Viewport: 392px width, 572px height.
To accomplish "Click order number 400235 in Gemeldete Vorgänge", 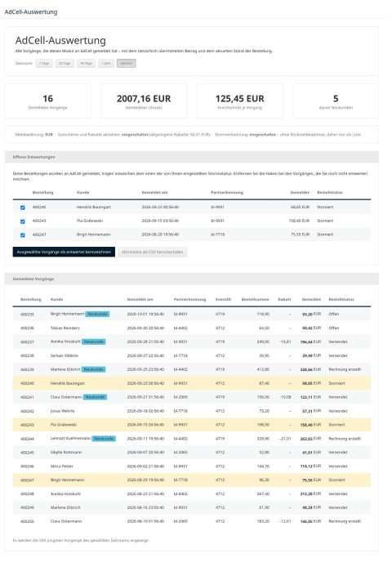I will click(x=27, y=314).
